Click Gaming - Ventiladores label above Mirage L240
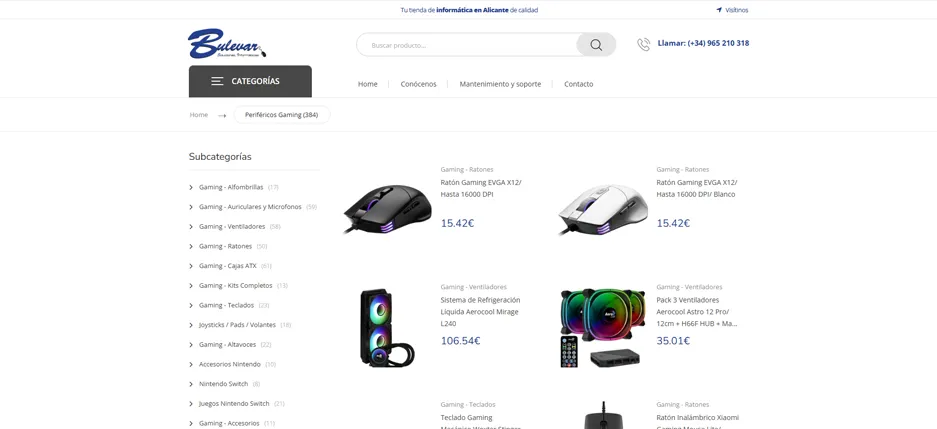The width and height of the screenshot is (937, 429). click(473, 287)
